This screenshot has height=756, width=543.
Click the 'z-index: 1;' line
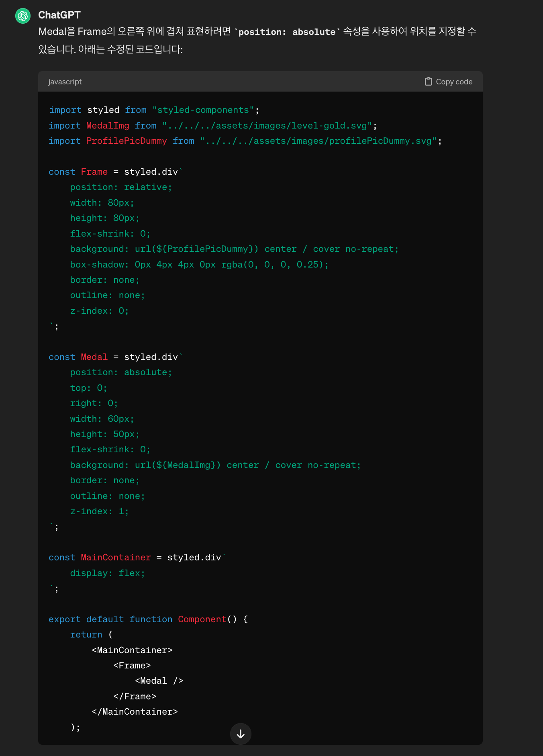(x=99, y=511)
